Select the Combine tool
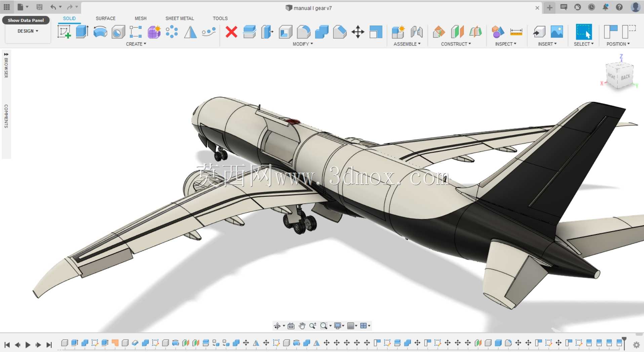This screenshot has width=644, height=352. (322, 32)
